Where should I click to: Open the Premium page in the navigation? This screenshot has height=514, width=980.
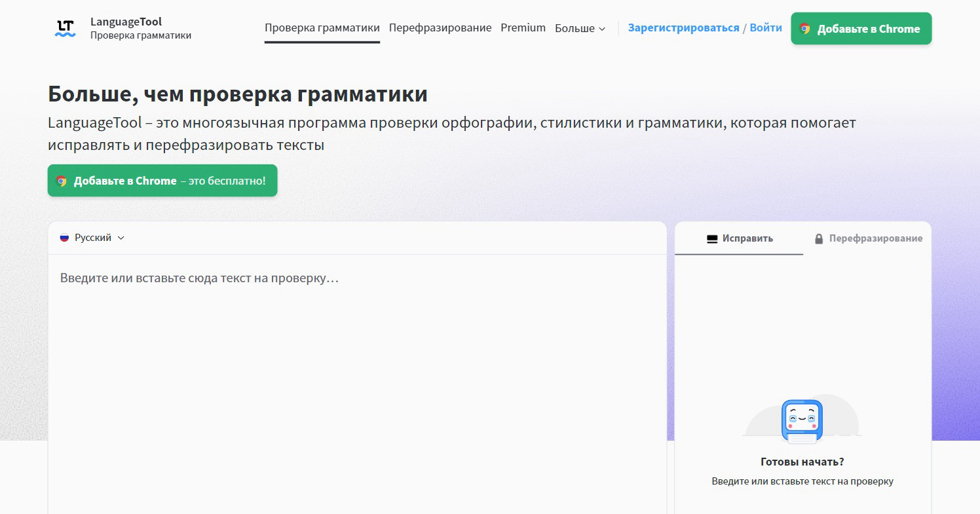tap(523, 28)
